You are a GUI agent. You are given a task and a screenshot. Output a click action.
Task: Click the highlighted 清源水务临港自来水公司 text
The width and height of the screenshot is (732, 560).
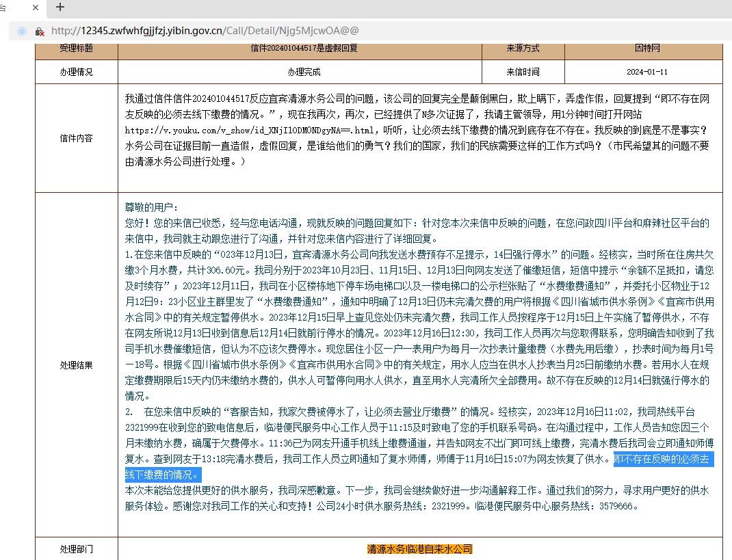(419, 549)
